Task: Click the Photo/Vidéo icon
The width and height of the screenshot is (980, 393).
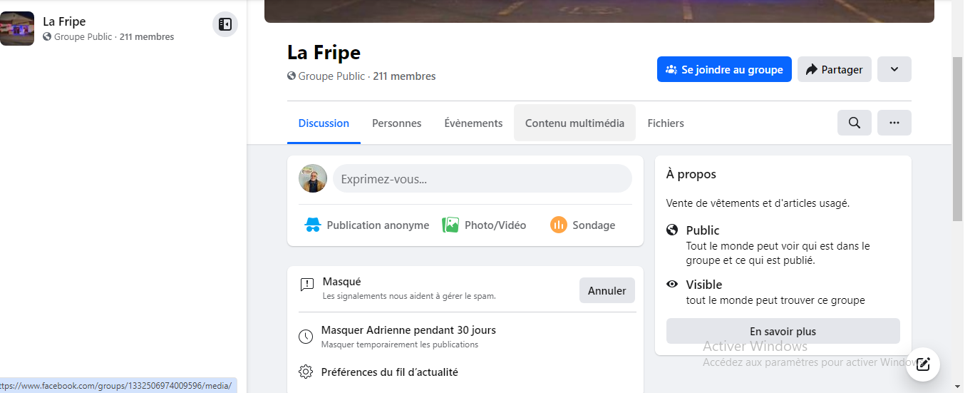Action: pos(450,225)
